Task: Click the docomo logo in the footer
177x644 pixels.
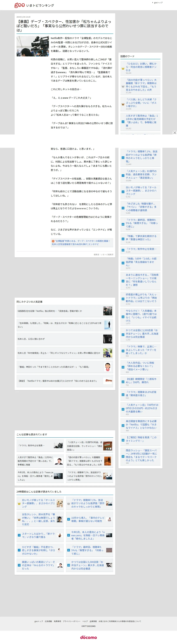Action: pyautogui.click(x=88, y=637)
